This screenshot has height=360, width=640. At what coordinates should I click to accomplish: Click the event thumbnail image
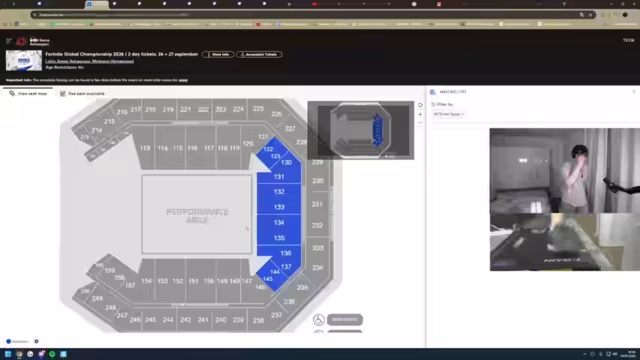click(x=24, y=60)
